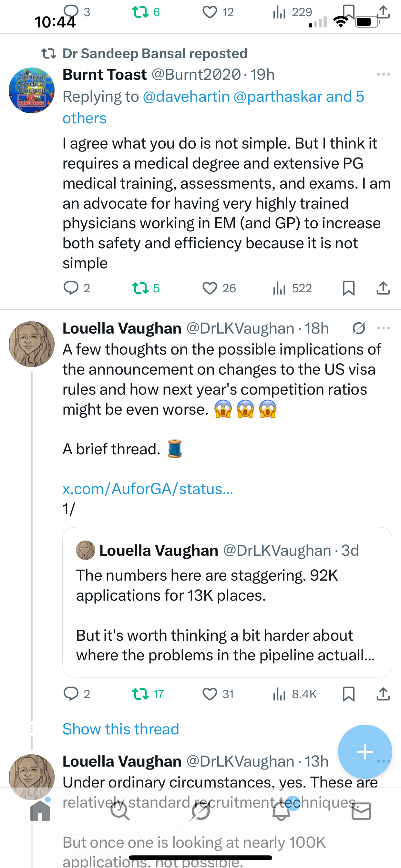Expand thread with Show this thread
401x868 pixels.
[121, 729]
